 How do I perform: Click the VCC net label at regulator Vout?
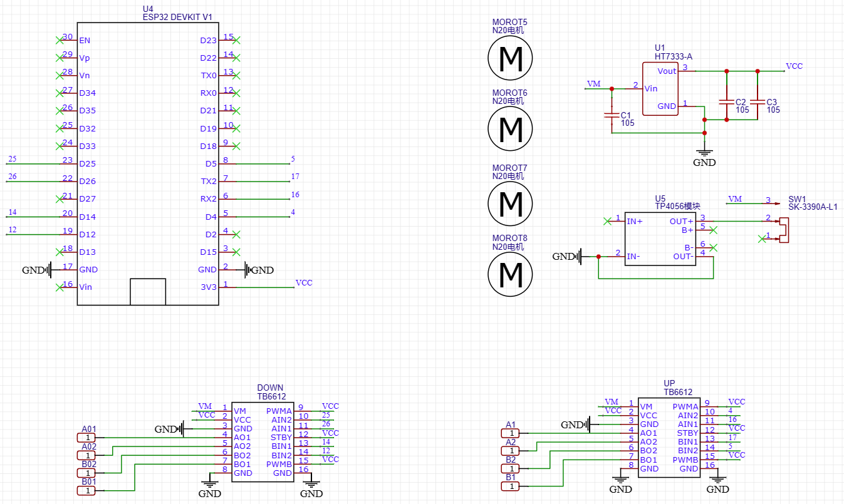tap(795, 66)
